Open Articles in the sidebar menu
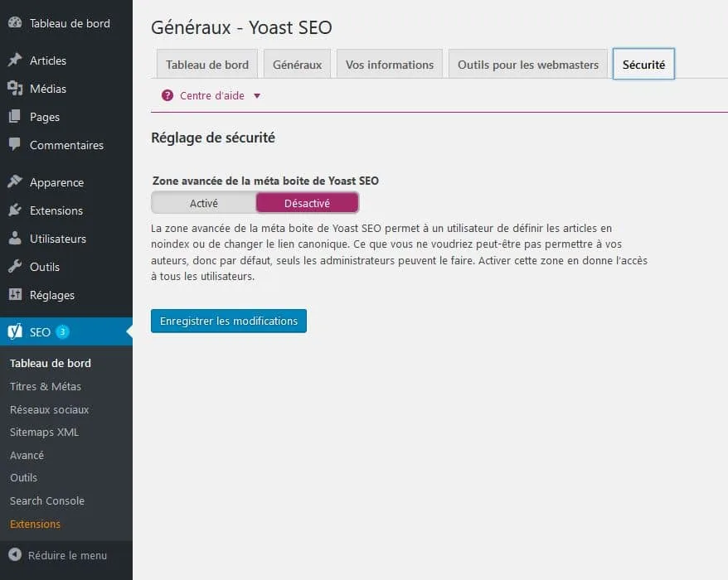 66,60
